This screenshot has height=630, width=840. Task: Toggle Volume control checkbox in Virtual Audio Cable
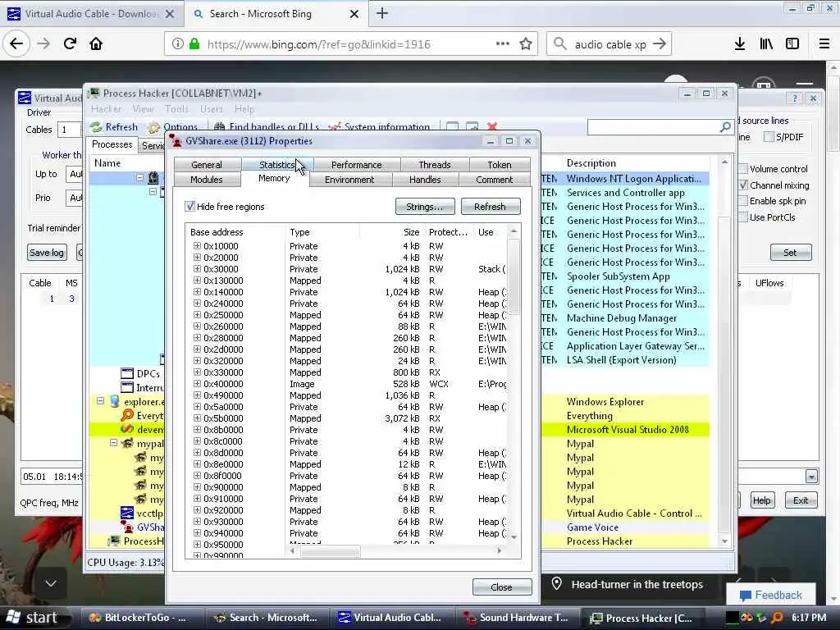[x=743, y=169]
